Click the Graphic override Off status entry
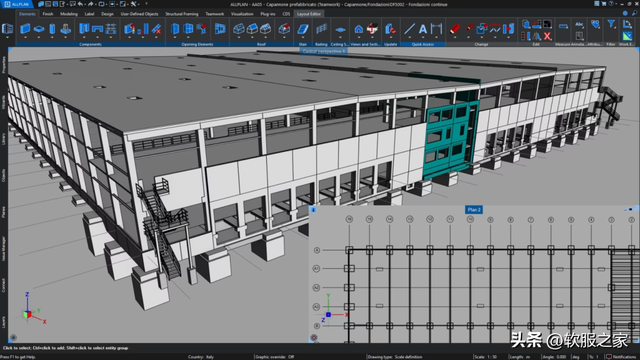Viewport: 640px width, 360px height. (x=274, y=357)
